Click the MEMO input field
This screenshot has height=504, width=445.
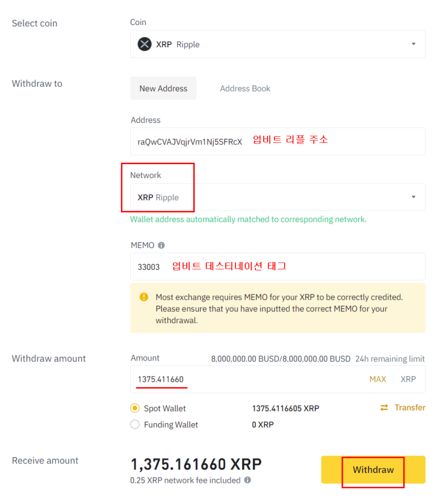(x=278, y=266)
